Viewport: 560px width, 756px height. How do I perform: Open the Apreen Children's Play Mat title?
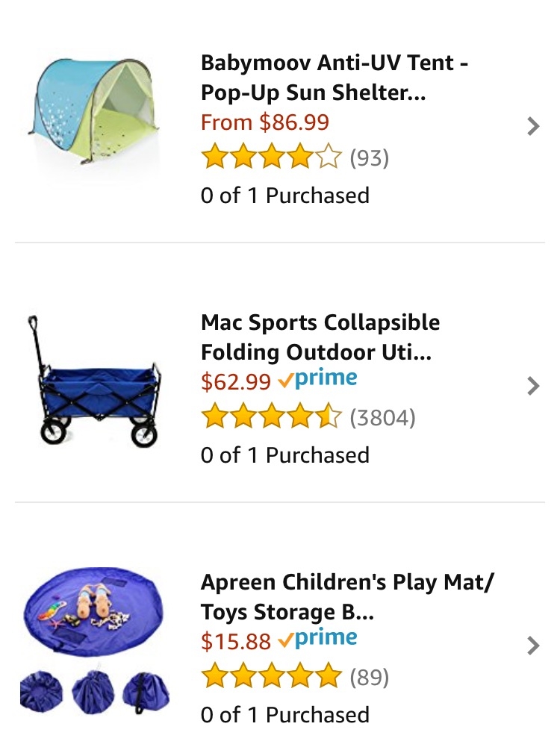[x=347, y=597]
